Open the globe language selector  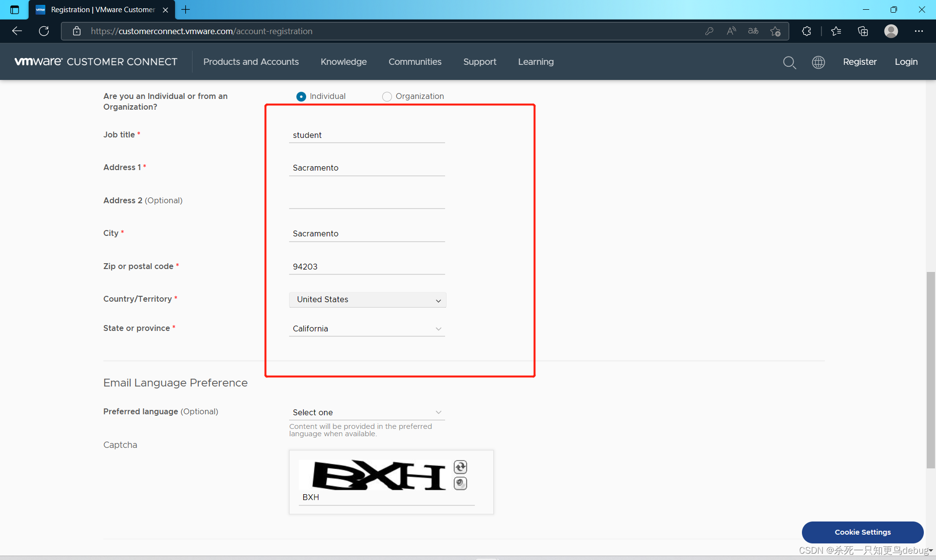[x=818, y=62]
